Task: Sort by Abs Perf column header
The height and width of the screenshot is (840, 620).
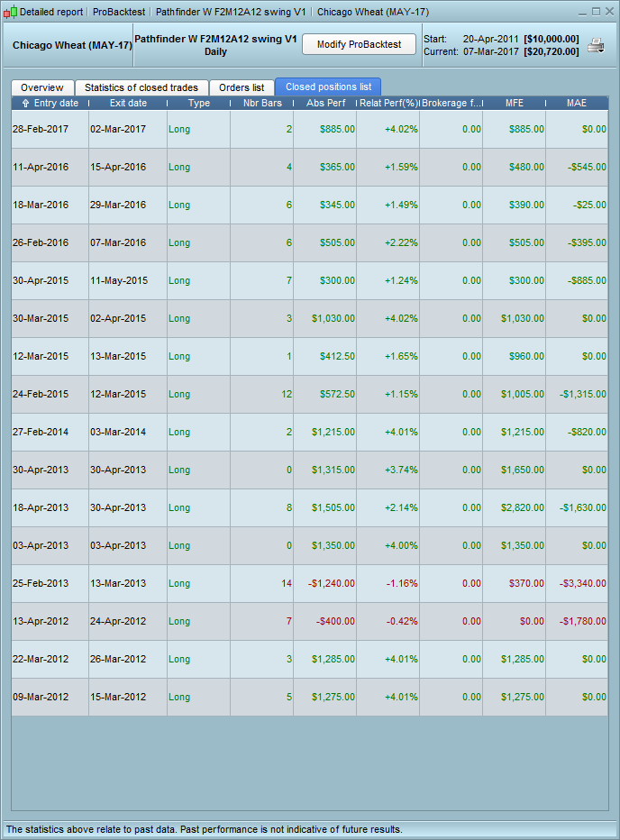Action: click(x=325, y=104)
